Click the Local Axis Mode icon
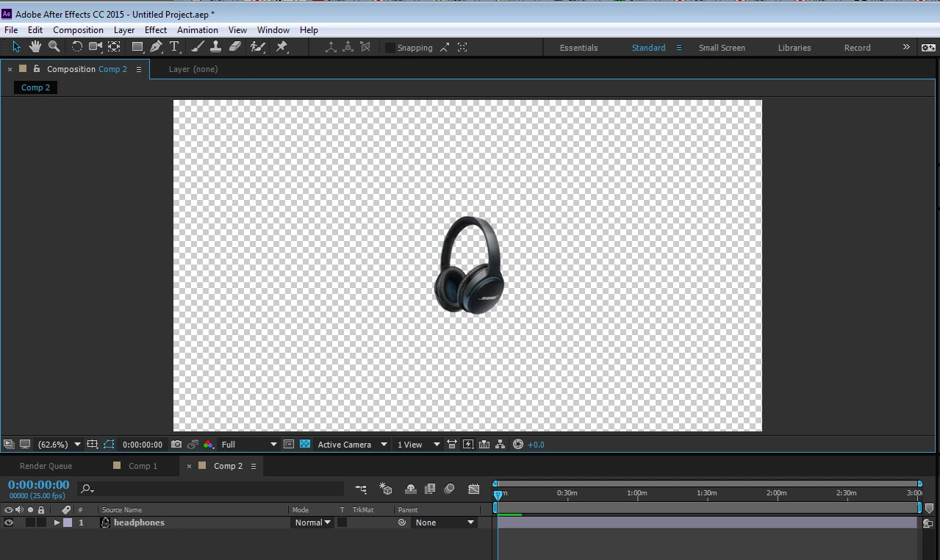The height and width of the screenshot is (560, 940). [331, 47]
